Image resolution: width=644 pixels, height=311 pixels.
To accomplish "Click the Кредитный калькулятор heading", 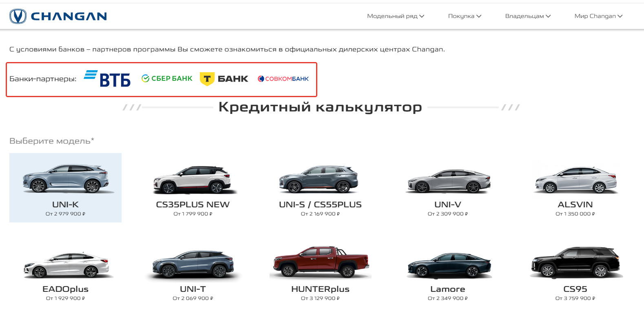I will coord(320,107).
